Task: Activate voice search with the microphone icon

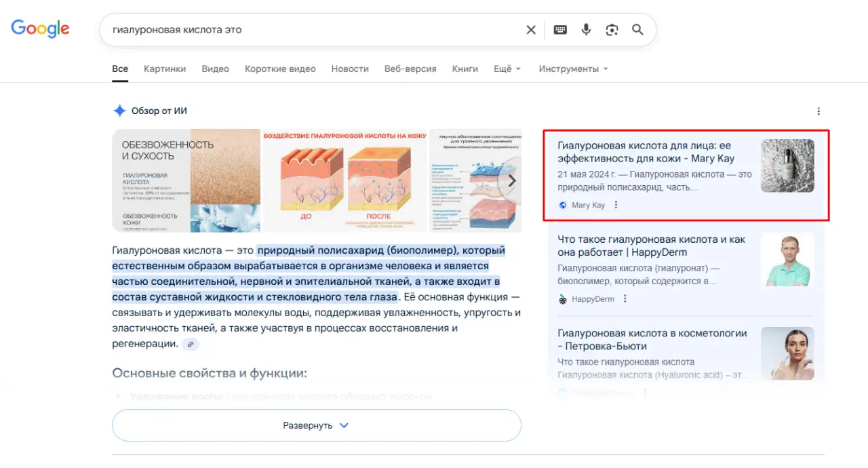Action: [x=585, y=29]
